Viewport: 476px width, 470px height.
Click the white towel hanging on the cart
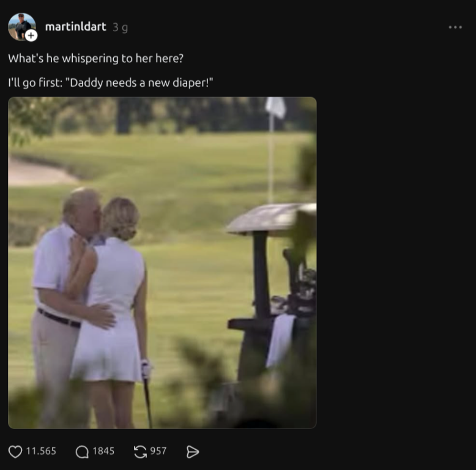(281, 340)
